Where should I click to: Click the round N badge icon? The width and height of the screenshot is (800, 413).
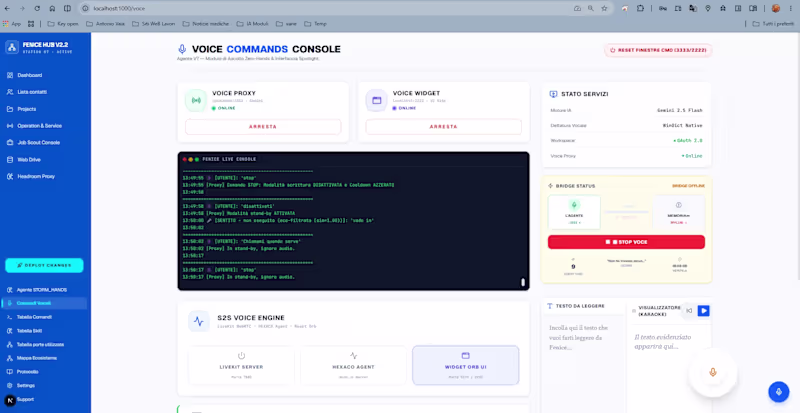click(10, 401)
